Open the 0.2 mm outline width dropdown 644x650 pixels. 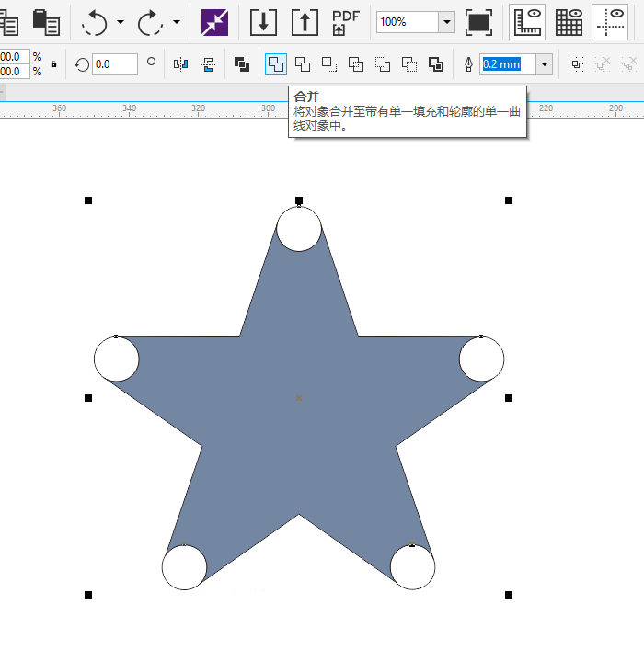[x=545, y=64]
